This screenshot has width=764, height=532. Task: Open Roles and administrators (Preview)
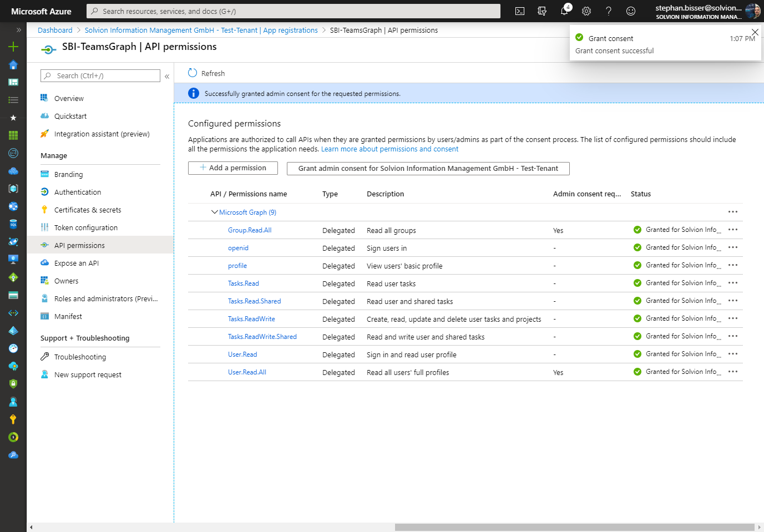click(106, 299)
